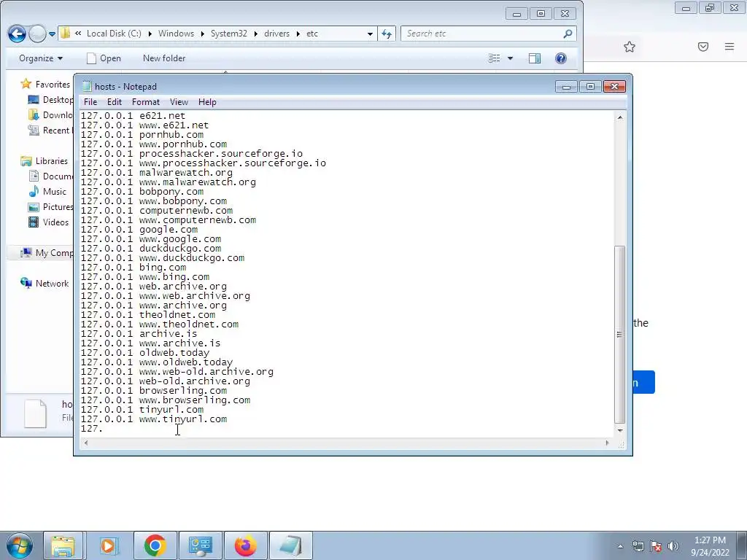Screen dimensions: 747x560
Task: Click the volume speaker tray icon
Action: tap(673, 546)
